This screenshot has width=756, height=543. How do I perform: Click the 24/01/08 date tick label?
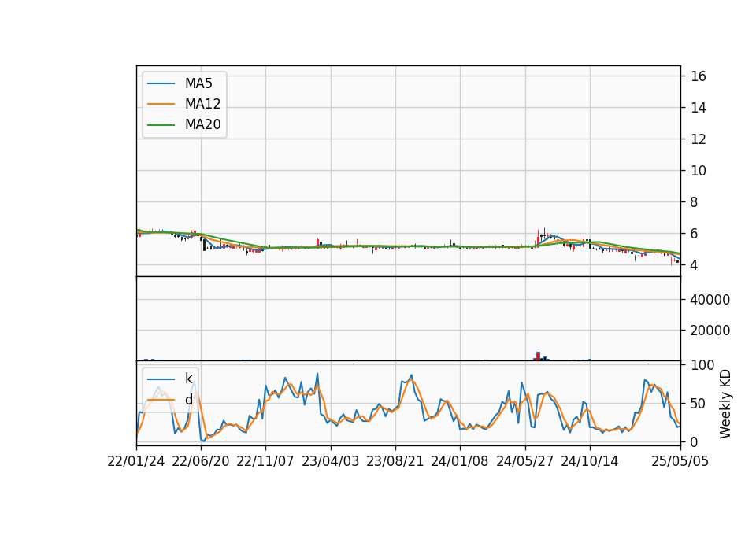tap(459, 461)
